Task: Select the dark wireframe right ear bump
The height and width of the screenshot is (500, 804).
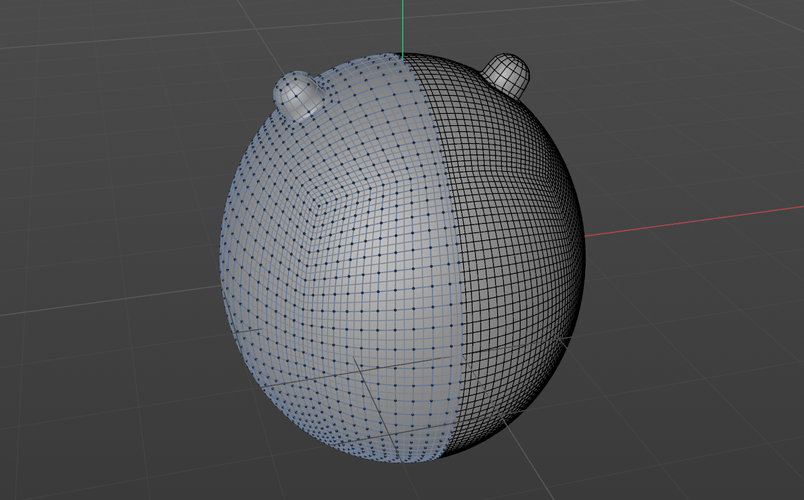Action: [507, 74]
